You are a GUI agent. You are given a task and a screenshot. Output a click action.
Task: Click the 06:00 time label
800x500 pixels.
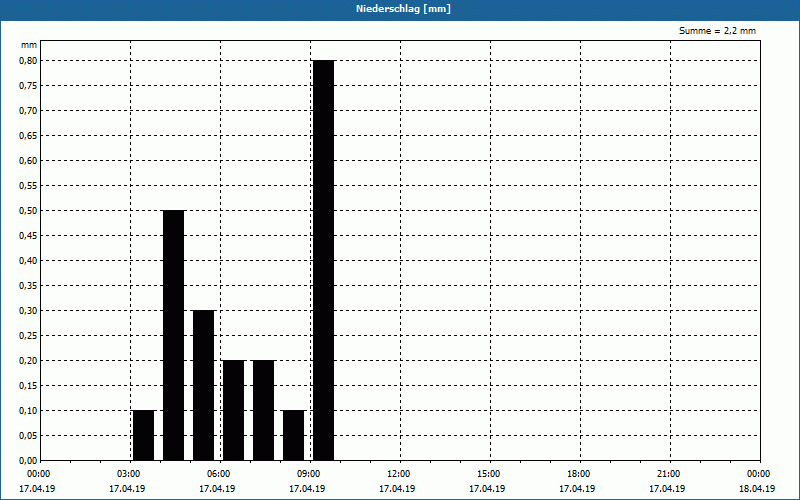pyautogui.click(x=218, y=474)
